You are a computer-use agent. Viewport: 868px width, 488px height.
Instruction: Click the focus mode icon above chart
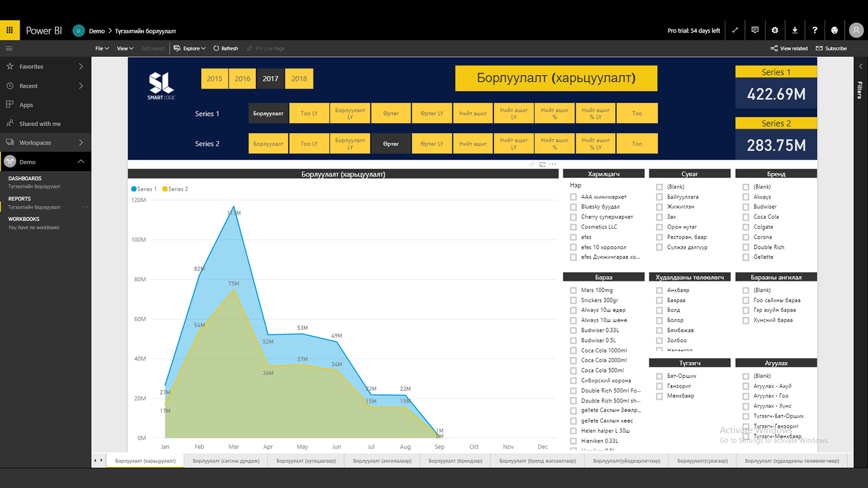click(542, 164)
